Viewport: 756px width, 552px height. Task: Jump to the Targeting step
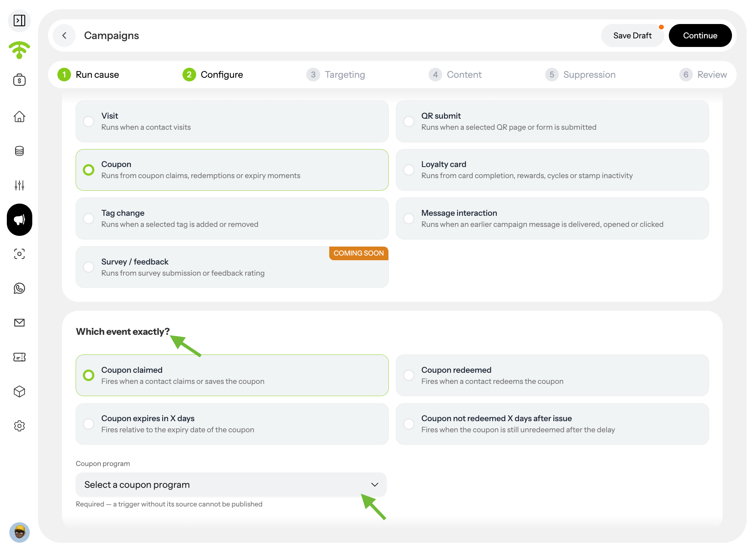(336, 75)
